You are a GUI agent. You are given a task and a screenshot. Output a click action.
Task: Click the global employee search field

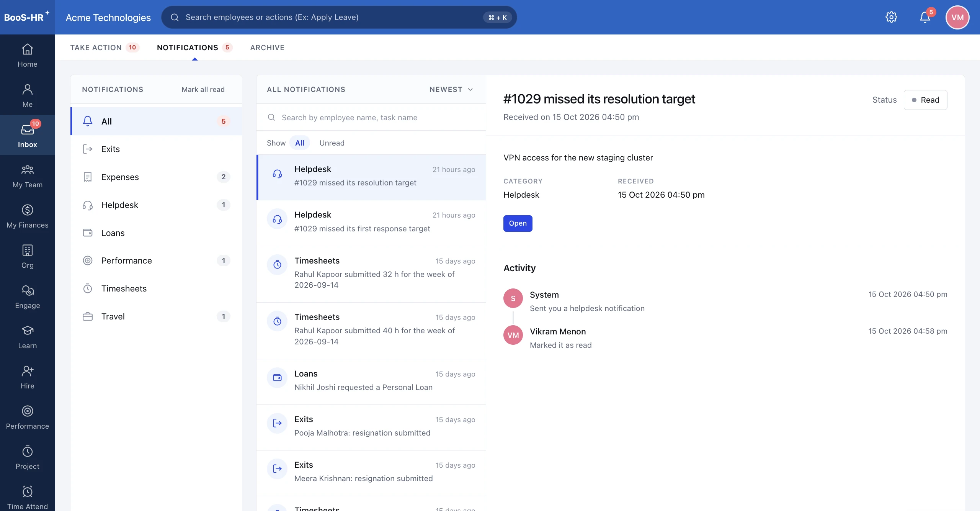tap(339, 17)
